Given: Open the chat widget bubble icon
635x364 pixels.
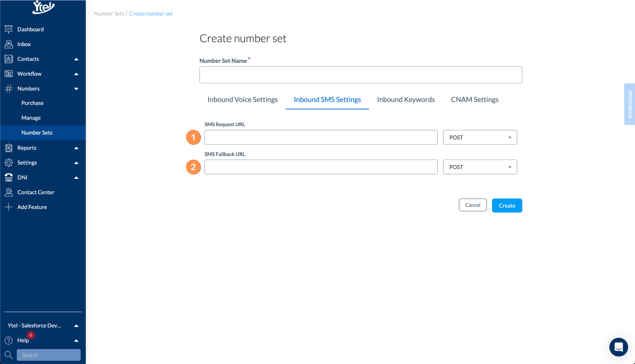Looking at the screenshot, I should (618, 347).
